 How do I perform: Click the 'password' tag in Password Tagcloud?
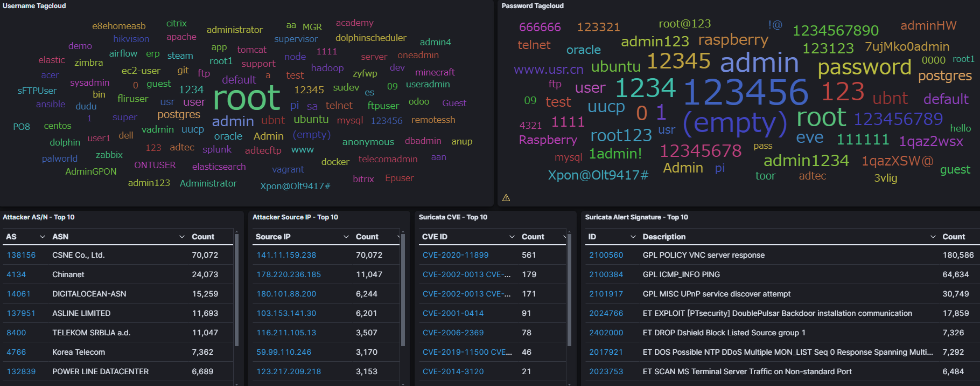(864, 67)
